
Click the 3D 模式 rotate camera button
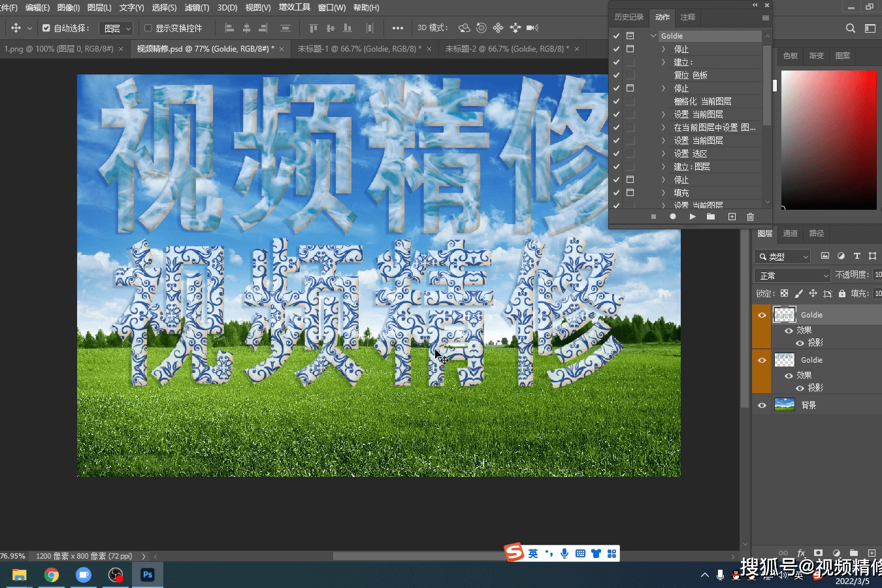pos(466,27)
